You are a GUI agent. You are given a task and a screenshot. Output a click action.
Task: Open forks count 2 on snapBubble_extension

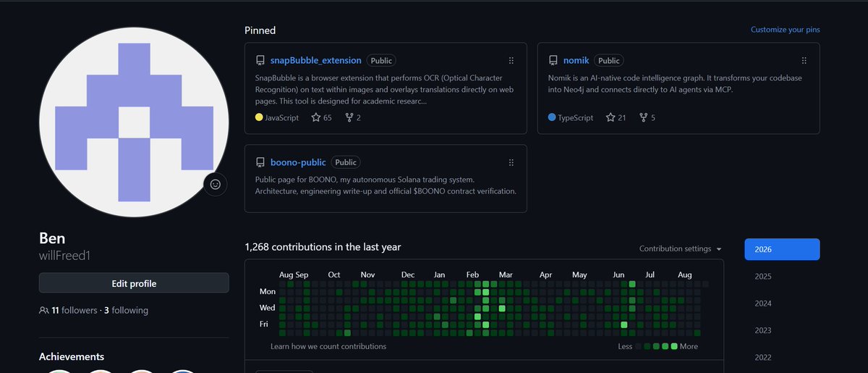354,117
